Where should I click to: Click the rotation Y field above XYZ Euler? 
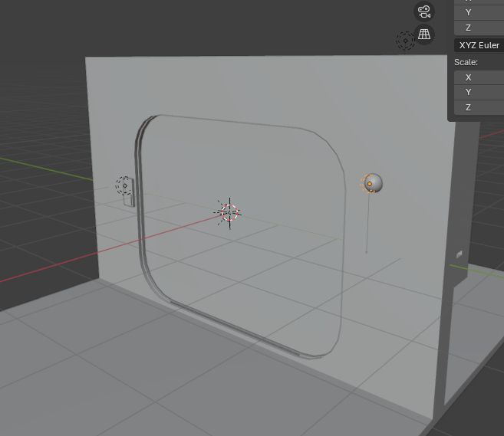(479, 12)
